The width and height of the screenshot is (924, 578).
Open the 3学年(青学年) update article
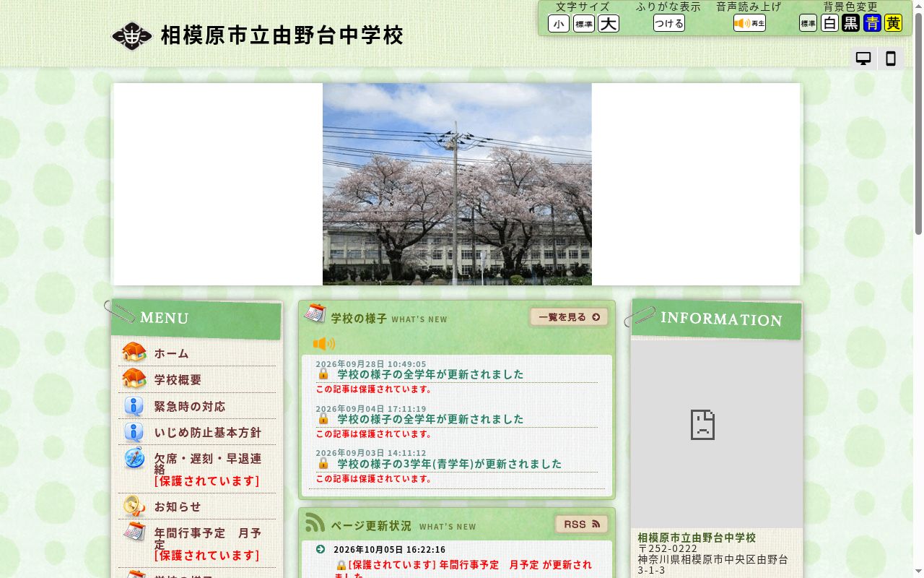(x=449, y=464)
